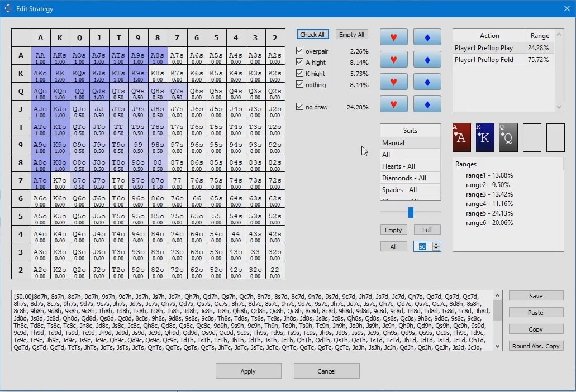Select the King of diamonds card icon
The image size is (576, 392).
[x=484, y=137]
